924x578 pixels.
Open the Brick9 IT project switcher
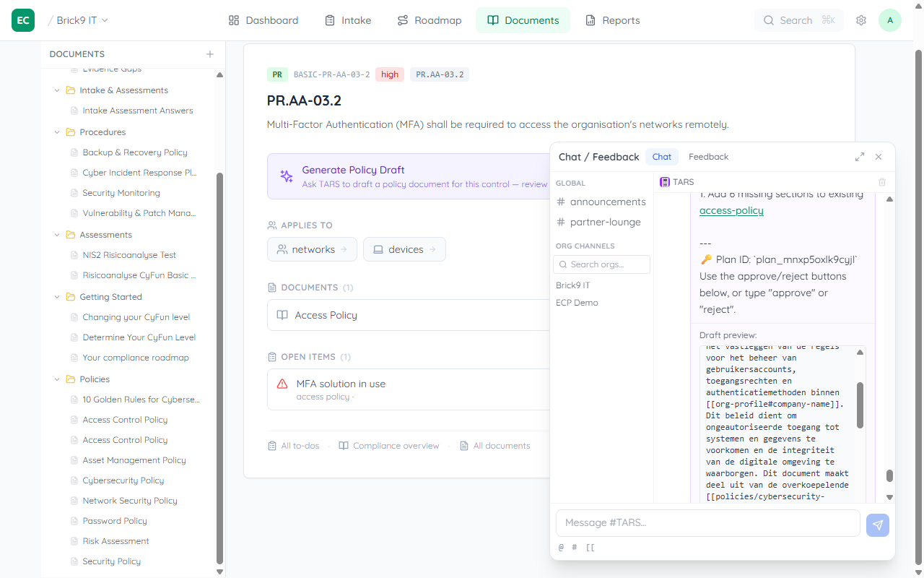pos(78,20)
